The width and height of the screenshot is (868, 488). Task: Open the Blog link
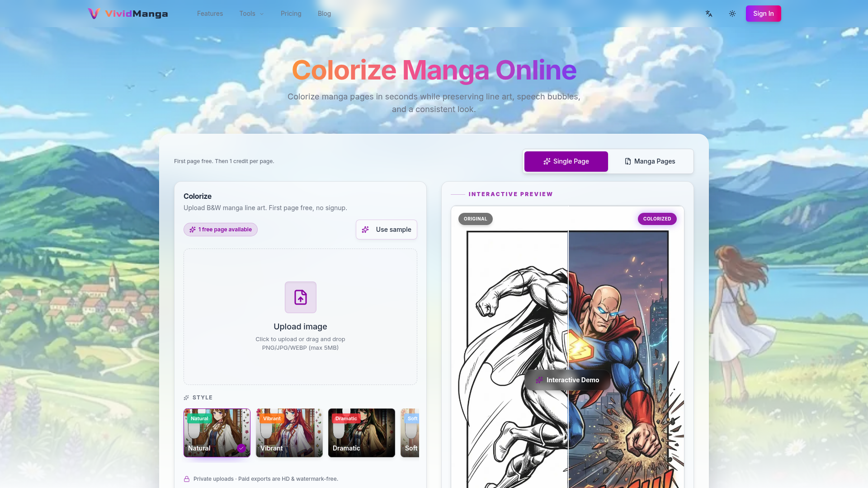324,14
